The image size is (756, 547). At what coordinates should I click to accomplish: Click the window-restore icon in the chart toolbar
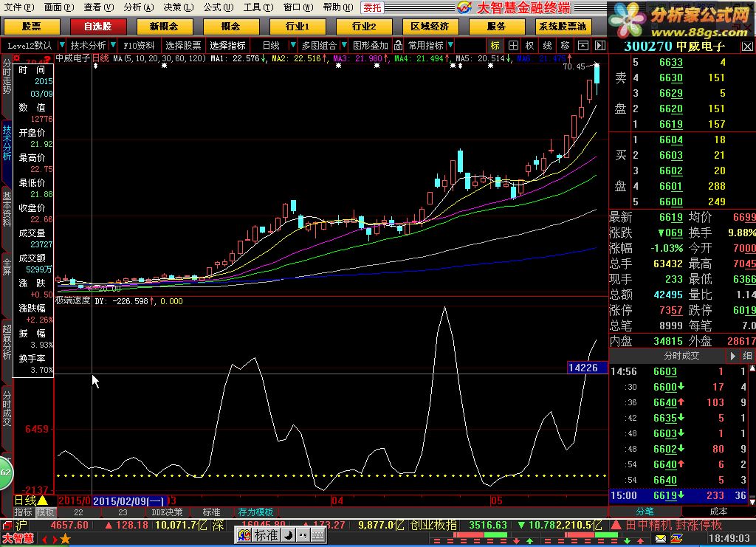pos(583,45)
